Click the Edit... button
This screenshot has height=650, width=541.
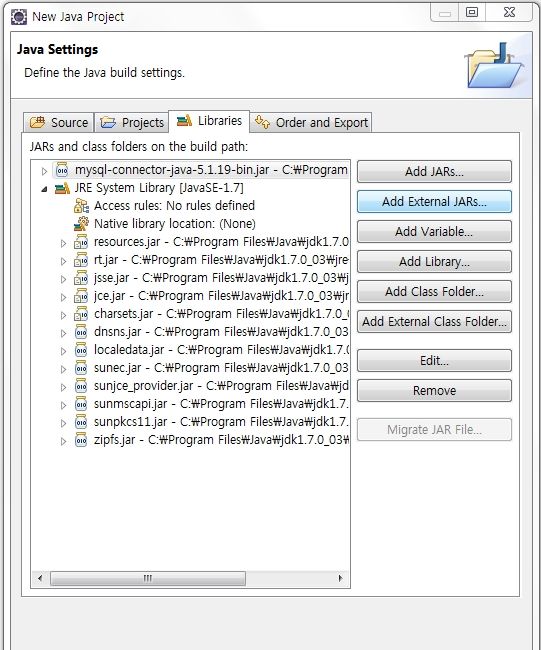[x=434, y=361]
